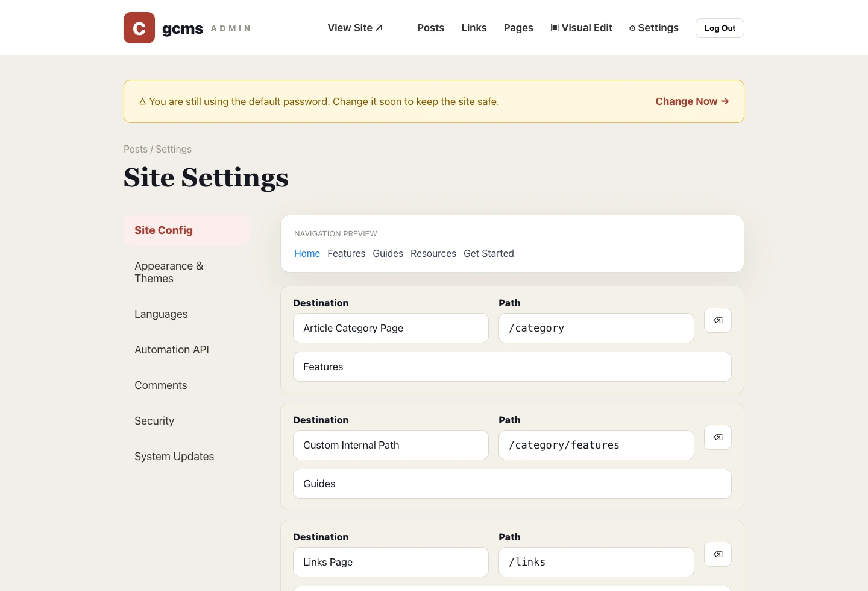The height and width of the screenshot is (591, 868).
Task: Open the Custom Internal Path destination dropdown
Action: click(391, 445)
